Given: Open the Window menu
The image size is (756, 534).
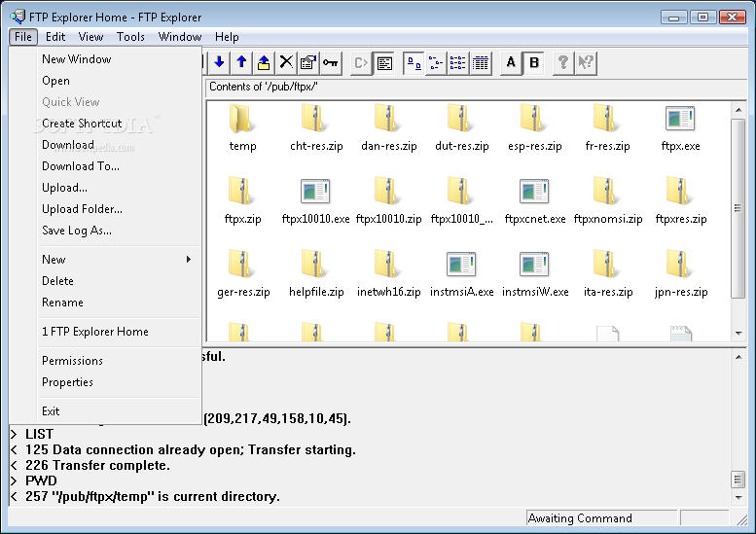Looking at the screenshot, I should [180, 37].
